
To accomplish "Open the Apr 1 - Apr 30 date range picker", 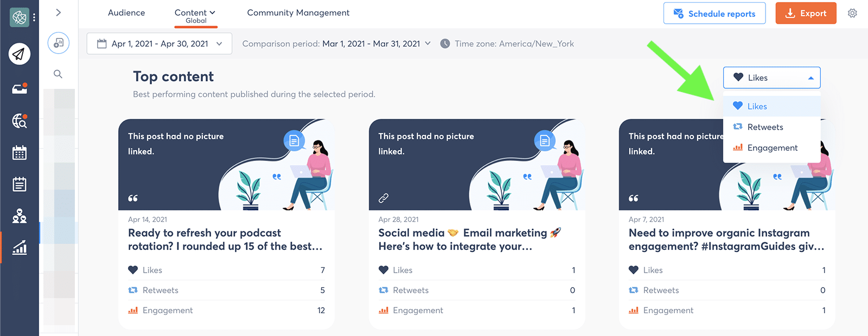I will pyautogui.click(x=159, y=43).
